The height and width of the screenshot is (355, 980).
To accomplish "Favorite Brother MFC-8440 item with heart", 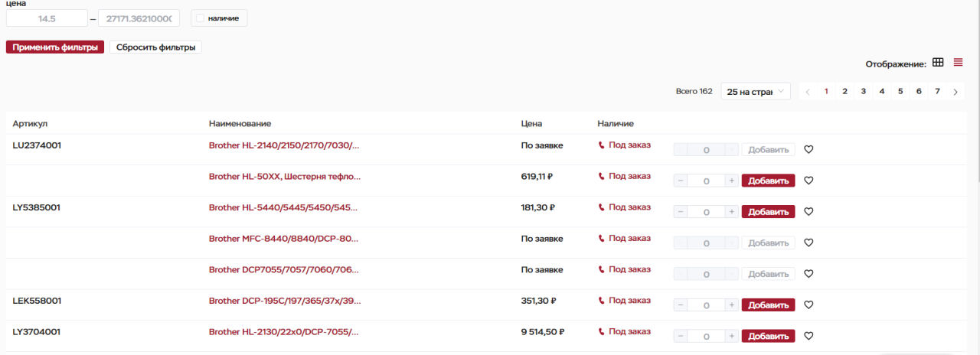I will pos(808,243).
